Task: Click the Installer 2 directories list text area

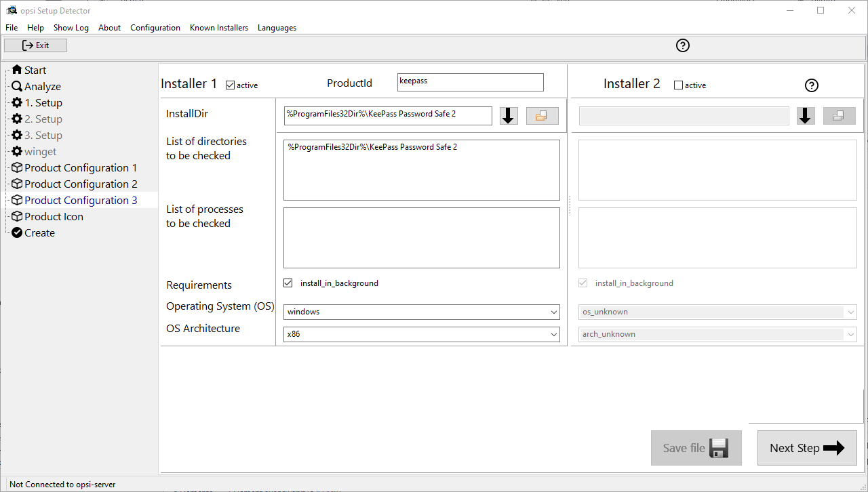Action: pyautogui.click(x=717, y=170)
